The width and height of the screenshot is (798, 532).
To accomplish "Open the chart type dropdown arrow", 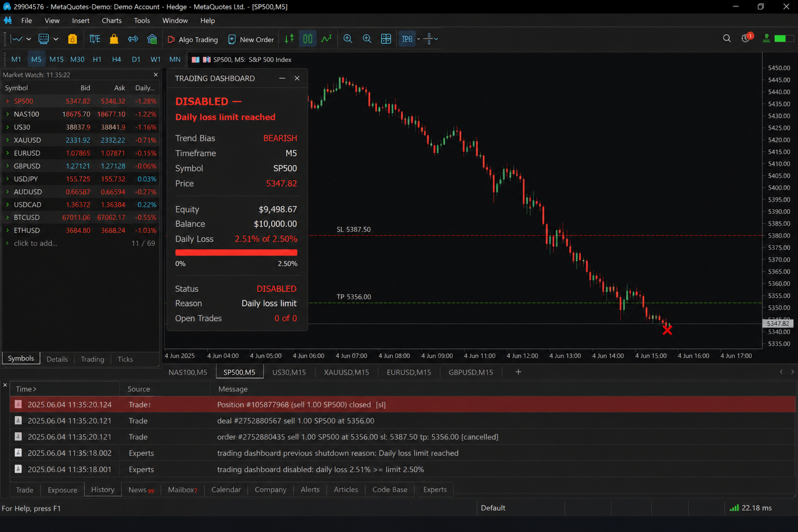I will 29,39.
